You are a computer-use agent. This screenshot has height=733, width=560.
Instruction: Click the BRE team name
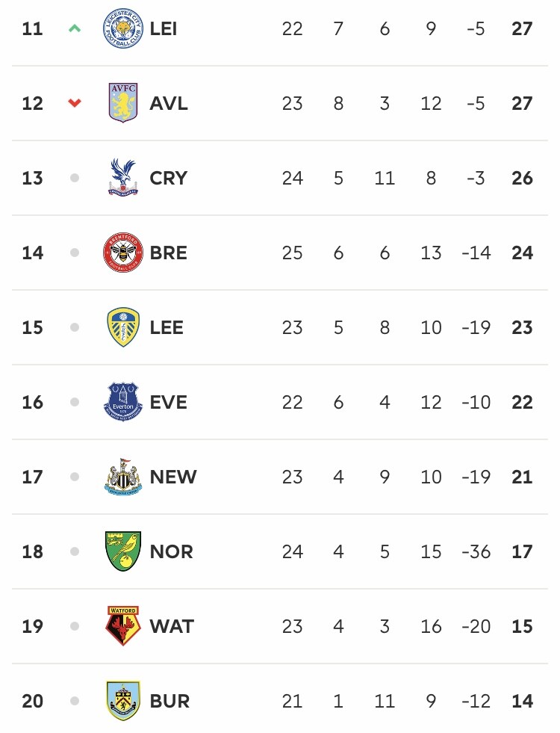[169, 253]
